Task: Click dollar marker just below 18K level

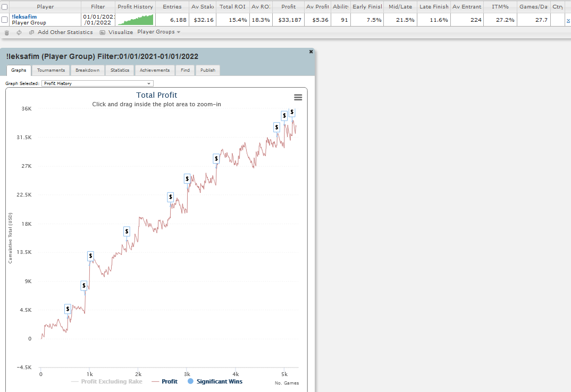Action: coord(127,232)
